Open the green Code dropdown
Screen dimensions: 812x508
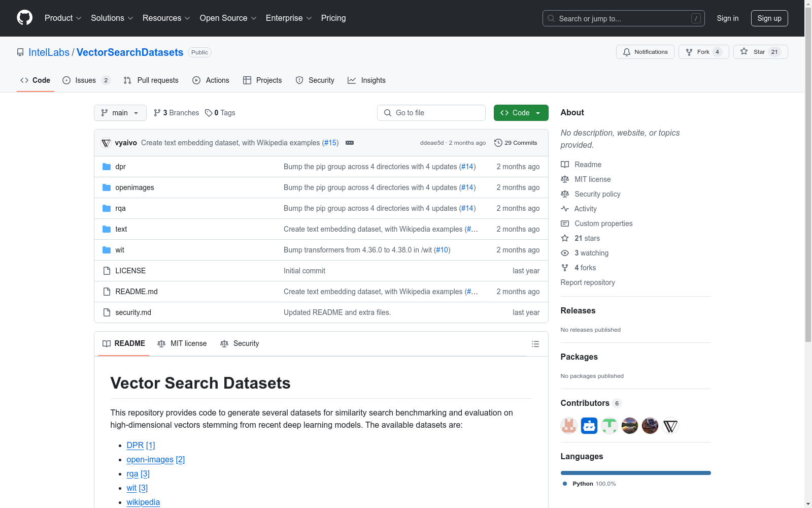click(x=521, y=113)
